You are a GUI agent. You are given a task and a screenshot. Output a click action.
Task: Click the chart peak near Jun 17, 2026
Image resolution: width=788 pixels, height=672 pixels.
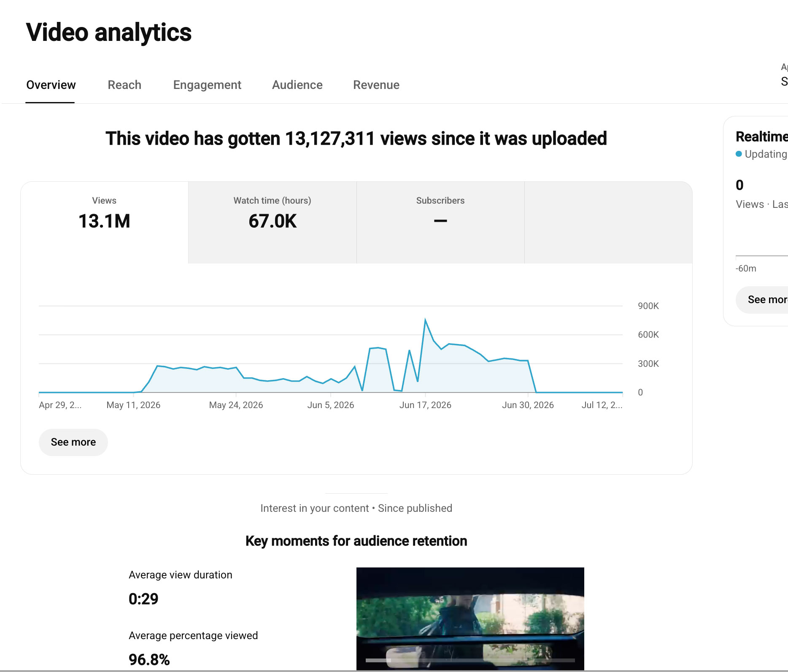(x=425, y=320)
